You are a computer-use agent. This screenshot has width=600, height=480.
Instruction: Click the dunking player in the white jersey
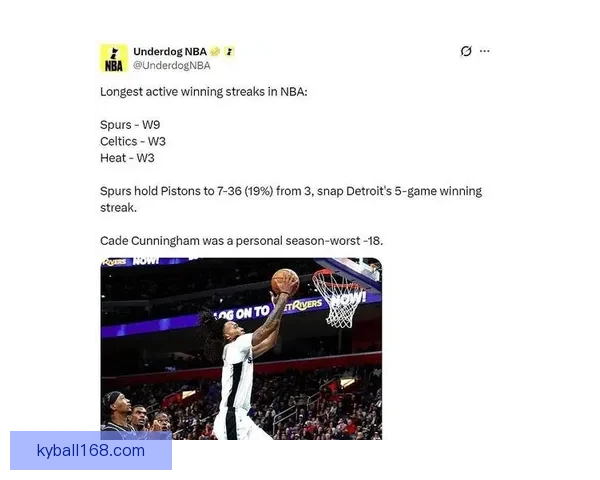coord(245,360)
